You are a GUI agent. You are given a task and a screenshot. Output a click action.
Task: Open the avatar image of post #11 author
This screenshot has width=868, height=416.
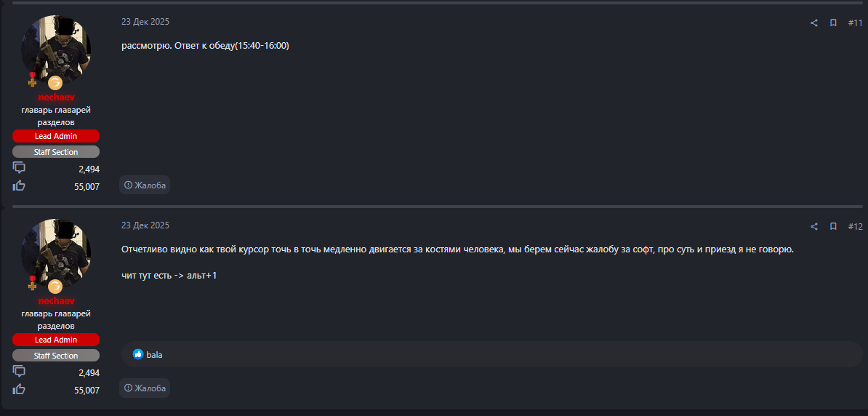coord(56,49)
